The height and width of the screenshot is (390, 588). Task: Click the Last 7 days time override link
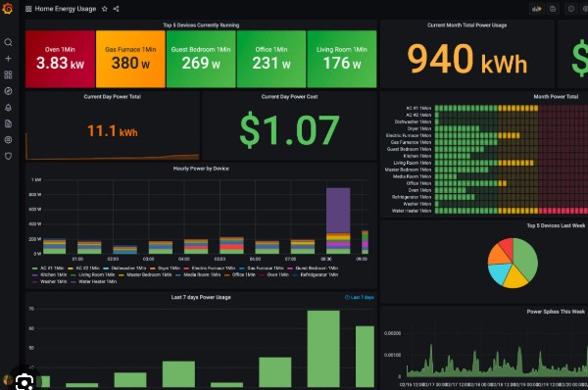pos(360,297)
